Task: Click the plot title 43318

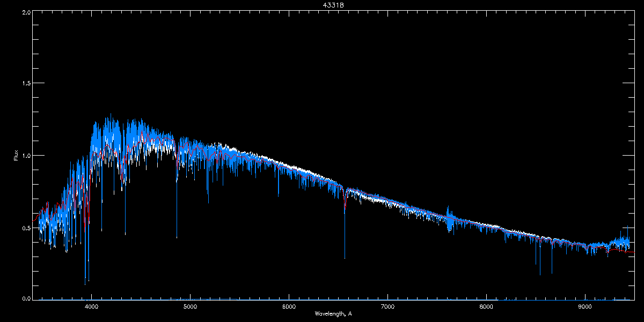Action: click(x=322, y=5)
